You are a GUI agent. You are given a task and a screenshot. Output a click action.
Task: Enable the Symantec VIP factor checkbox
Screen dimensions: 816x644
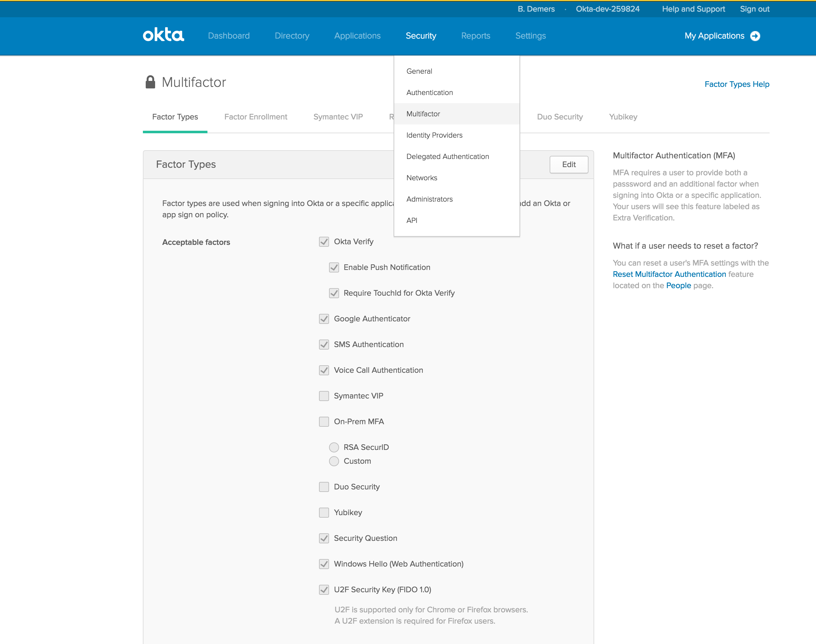click(324, 396)
